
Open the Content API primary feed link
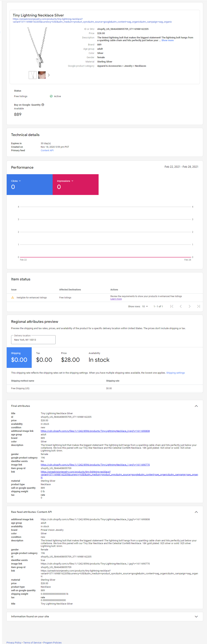[x=47, y=150]
